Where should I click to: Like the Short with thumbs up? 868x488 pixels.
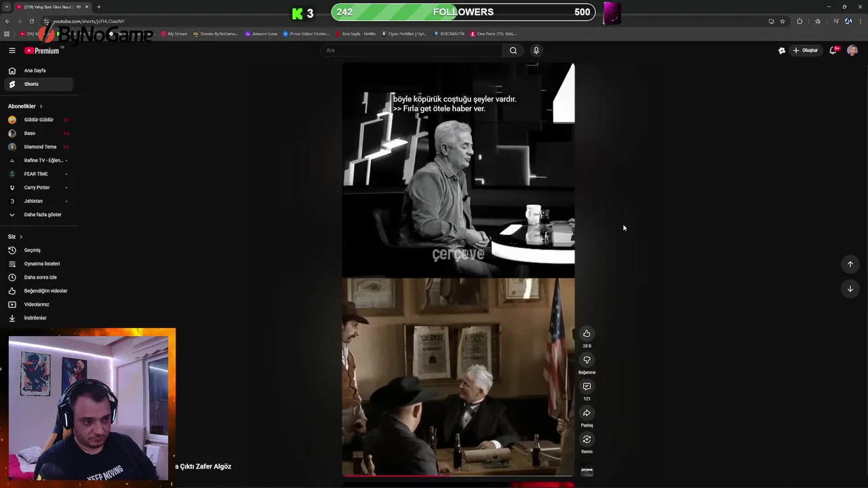coord(587,333)
